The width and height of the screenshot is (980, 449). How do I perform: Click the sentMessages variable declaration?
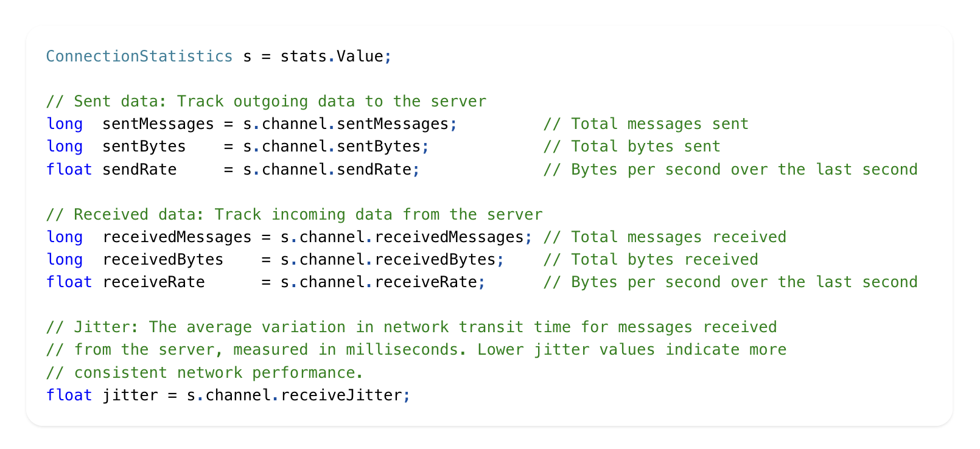click(x=158, y=124)
